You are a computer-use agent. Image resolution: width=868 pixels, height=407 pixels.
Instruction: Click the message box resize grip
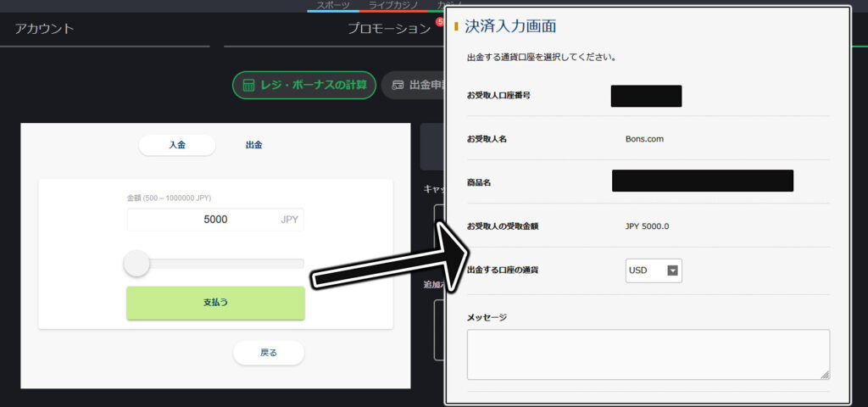(824, 375)
